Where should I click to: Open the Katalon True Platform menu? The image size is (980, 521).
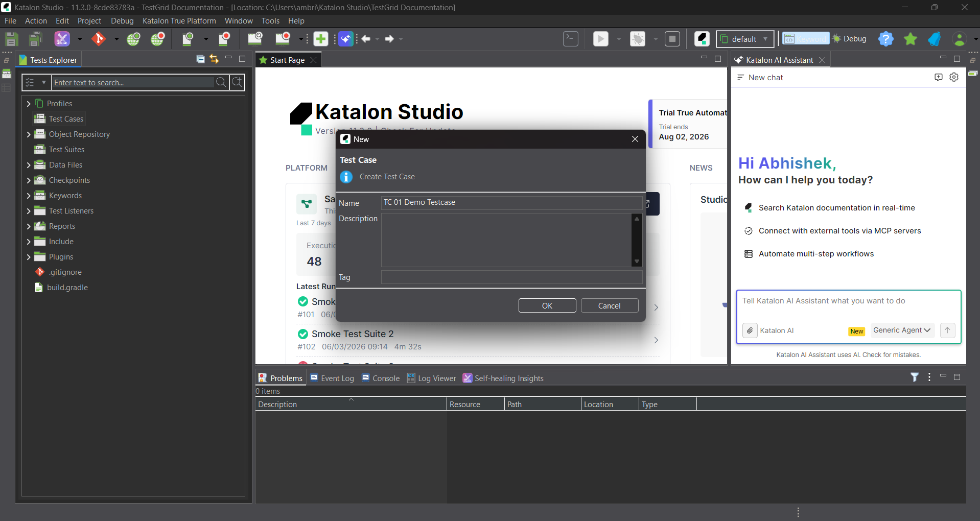click(x=179, y=20)
